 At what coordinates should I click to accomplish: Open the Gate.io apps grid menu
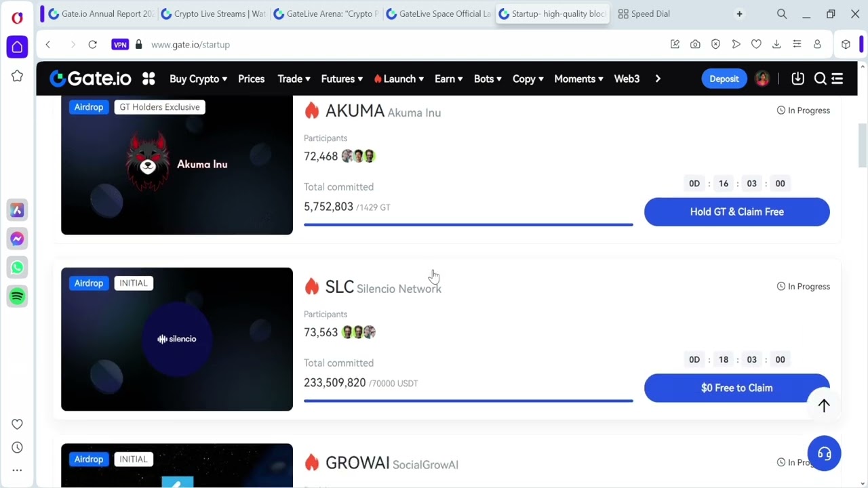149,79
